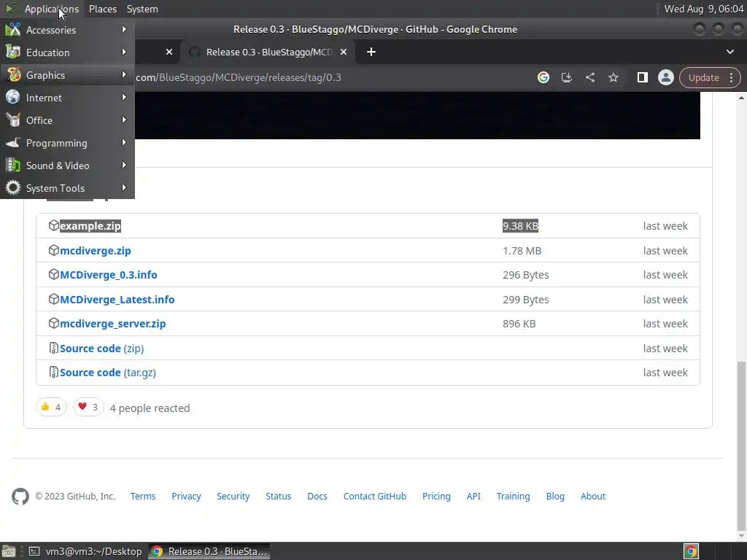This screenshot has width=747, height=560.
Task: Click the Accessories submenu arrow
Action: [x=124, y=29]
